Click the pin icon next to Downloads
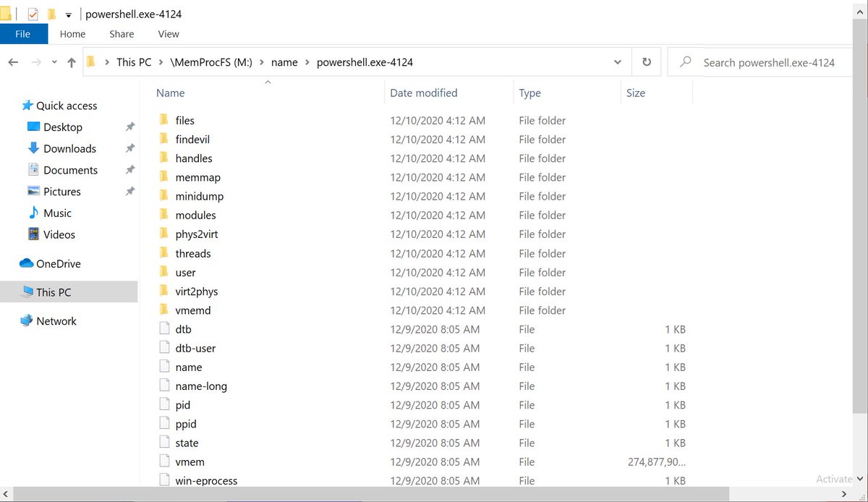868x502 pixels. [x=130, y=148]
